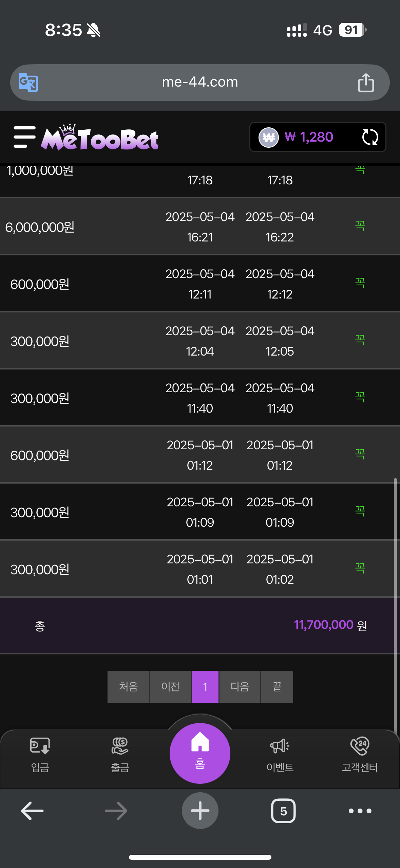Tap the MeTooBet logo

100,137
